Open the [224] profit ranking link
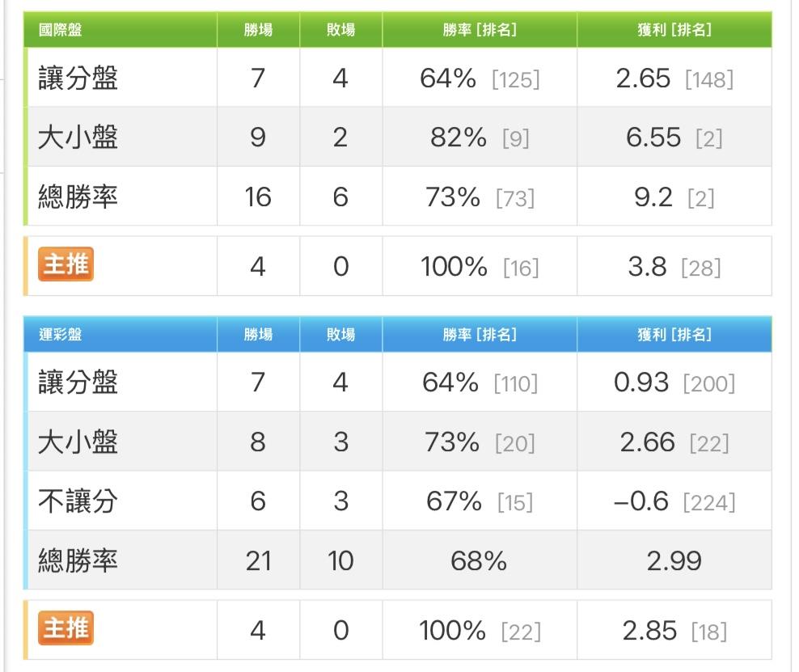 click(709, 503)
